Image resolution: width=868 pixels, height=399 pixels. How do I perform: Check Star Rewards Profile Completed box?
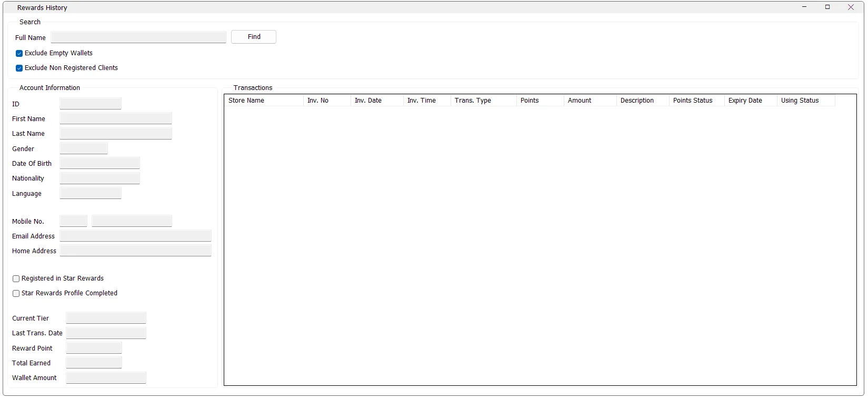pyautogui.click(x=16, y=293)
